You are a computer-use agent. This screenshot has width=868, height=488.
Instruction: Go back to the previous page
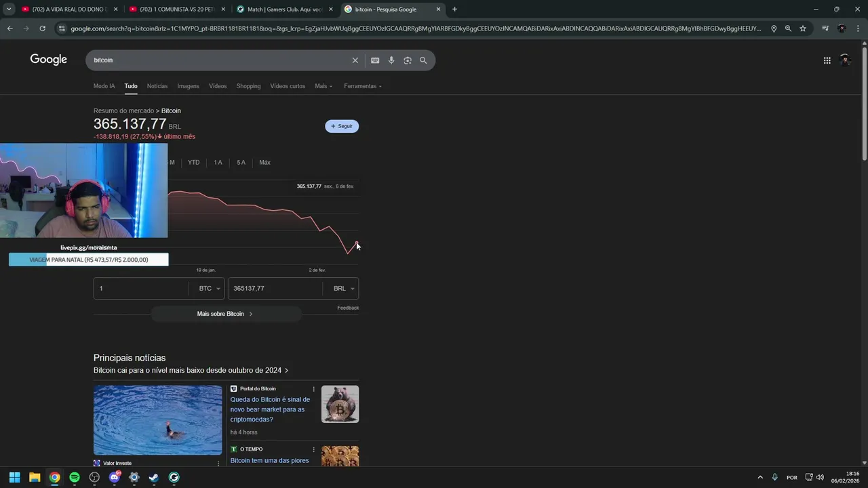click(x=9, y=28)
